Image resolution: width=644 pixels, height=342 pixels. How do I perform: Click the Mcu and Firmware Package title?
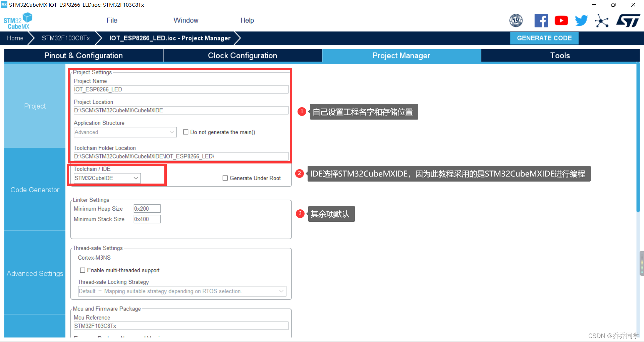pyautogui.click(x=107, y=309)
